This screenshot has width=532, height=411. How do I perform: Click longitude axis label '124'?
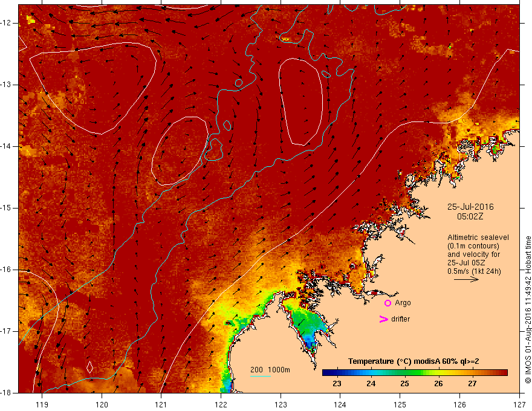pyautogui.click(x=340, y=404)
